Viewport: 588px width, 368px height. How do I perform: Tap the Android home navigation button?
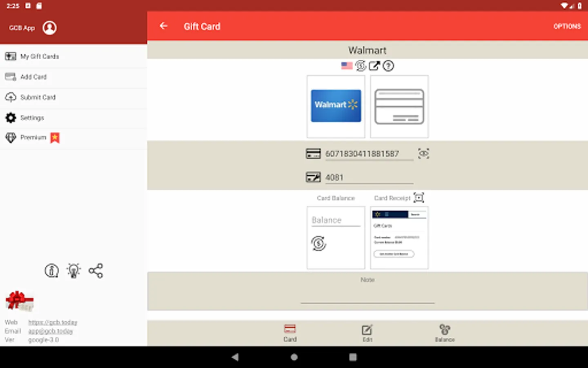click(294, 357)
